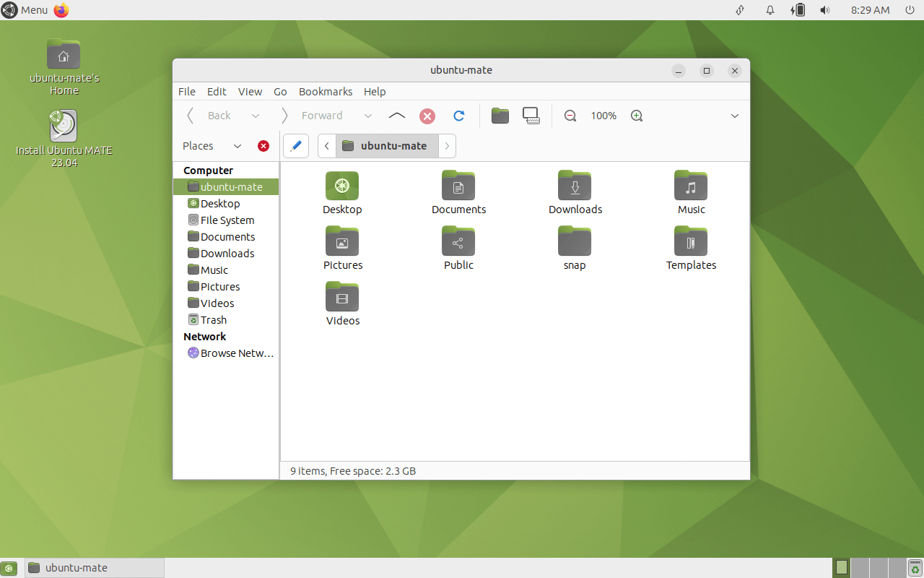Switch to first workspace in switcher

pos(841,568)
